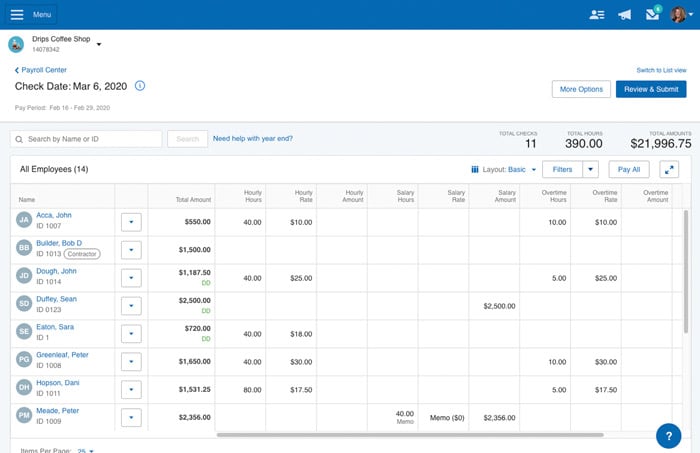Click the Layout columns icon
Image resolution: width=700 pixels, height=453 pixels.
tap(475, 170)
